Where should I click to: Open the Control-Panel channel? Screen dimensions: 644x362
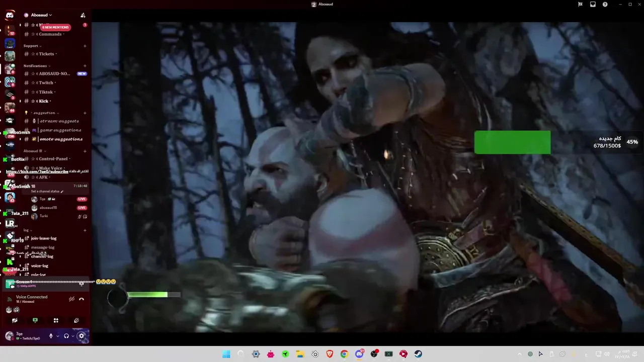coord(55,159)
